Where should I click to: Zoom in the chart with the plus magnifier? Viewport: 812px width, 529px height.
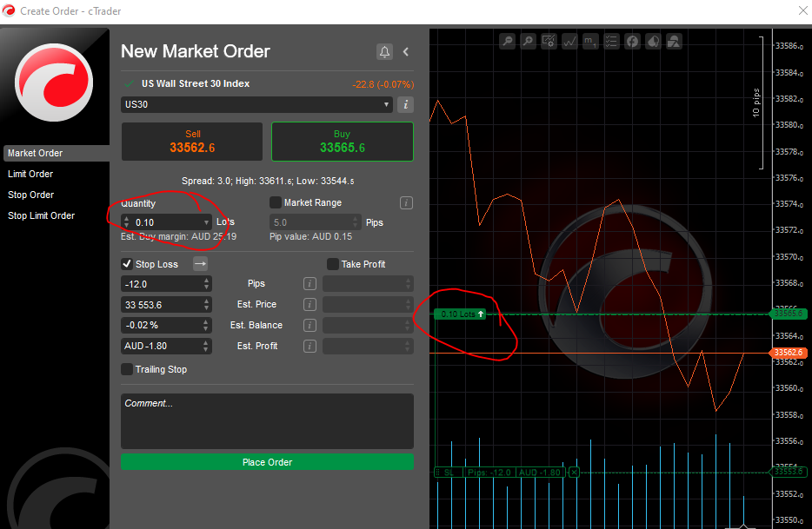point(529,42)
